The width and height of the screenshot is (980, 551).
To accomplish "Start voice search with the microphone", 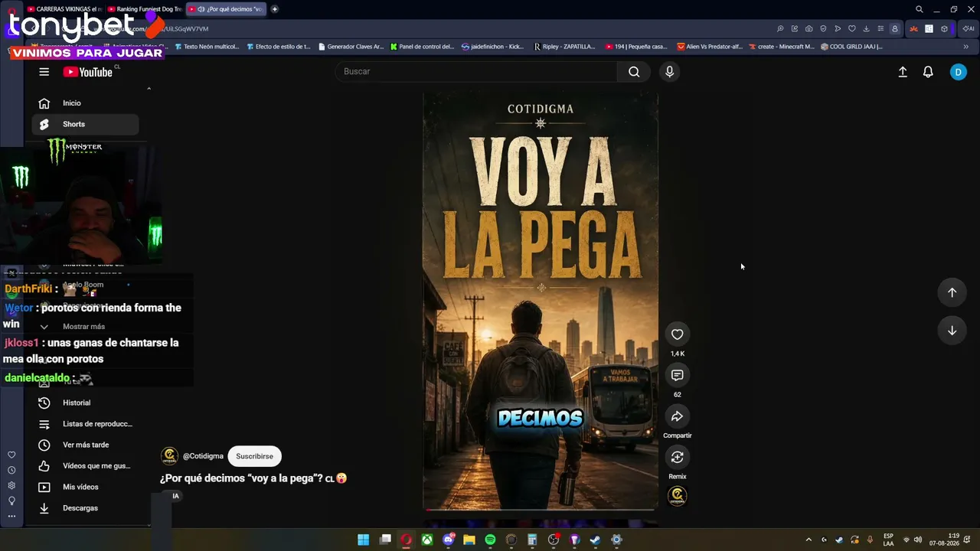I will pyautogui.click(x=669, y=72).
